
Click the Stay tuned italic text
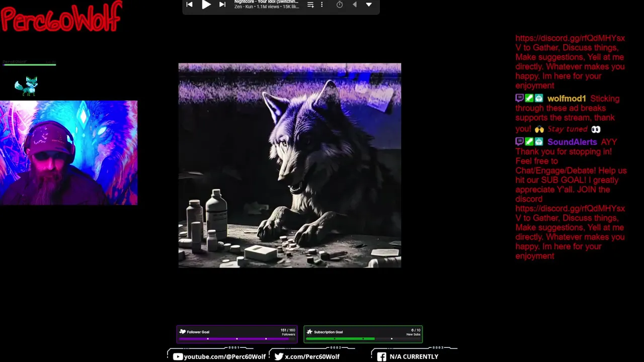click(568, 129)
